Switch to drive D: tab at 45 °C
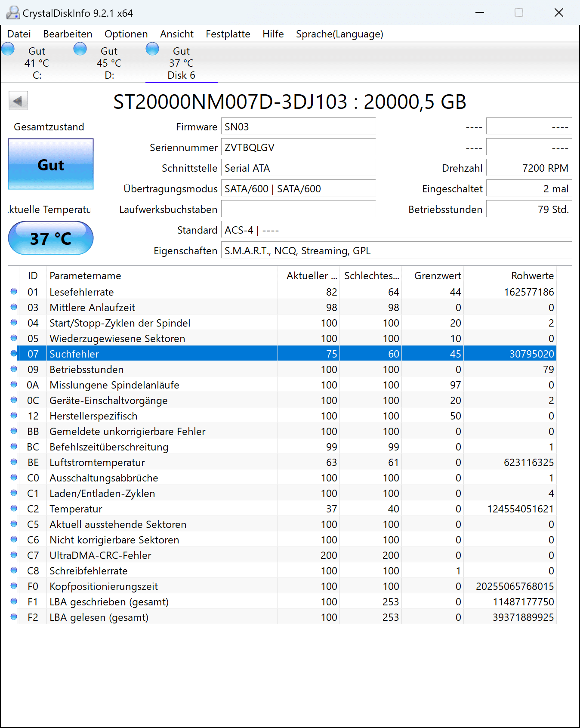Viewport: 580px width, 728px height. click(x=109, y=63)
